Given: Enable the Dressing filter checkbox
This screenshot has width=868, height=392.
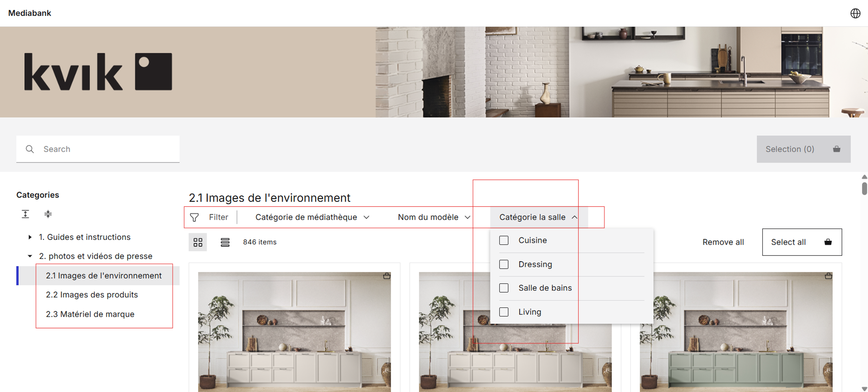Looking at the screenshot, I should click(504, 264).
